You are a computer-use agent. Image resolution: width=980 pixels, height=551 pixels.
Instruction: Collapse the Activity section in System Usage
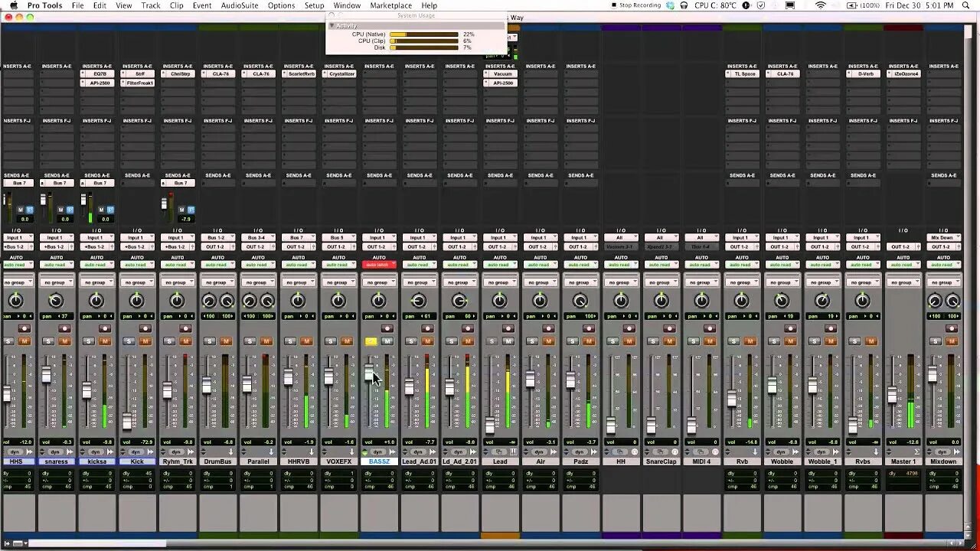[332, 26]
